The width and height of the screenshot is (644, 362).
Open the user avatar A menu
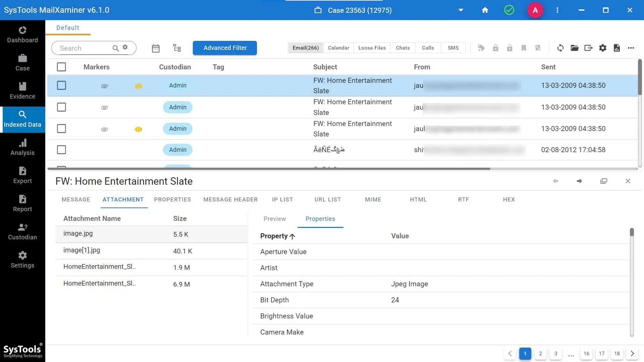point(535,10)
